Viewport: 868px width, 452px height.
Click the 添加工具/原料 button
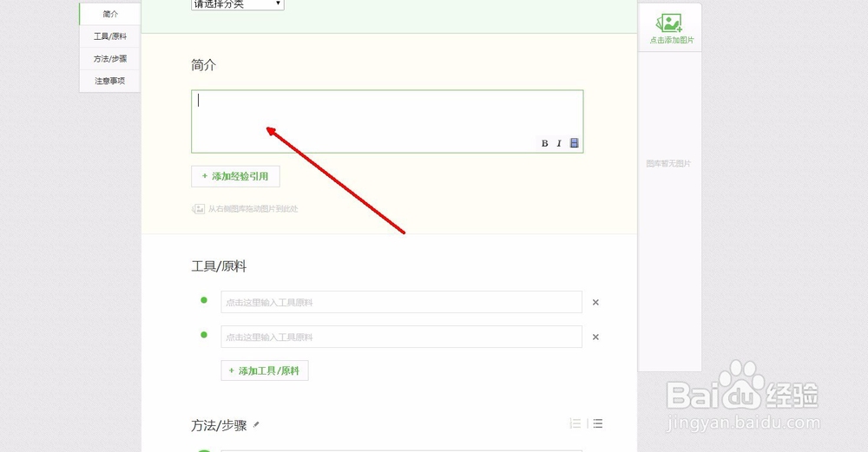tap(265, 370)
